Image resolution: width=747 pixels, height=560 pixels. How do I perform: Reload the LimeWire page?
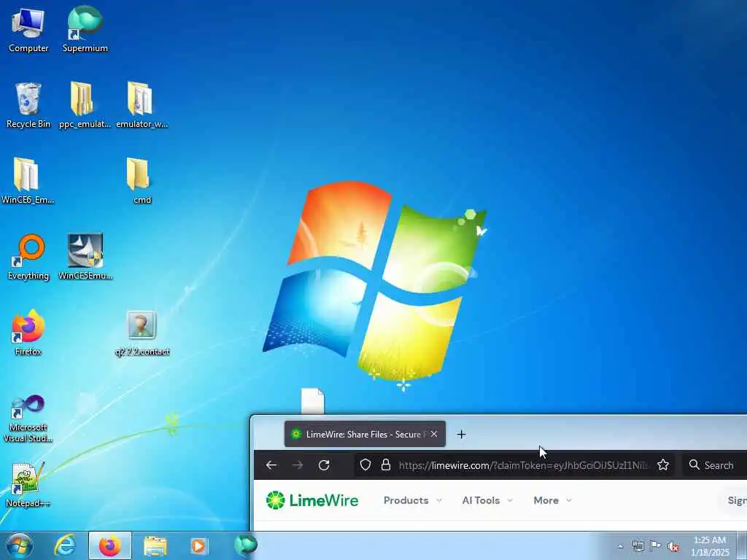(x=324, y=465)
